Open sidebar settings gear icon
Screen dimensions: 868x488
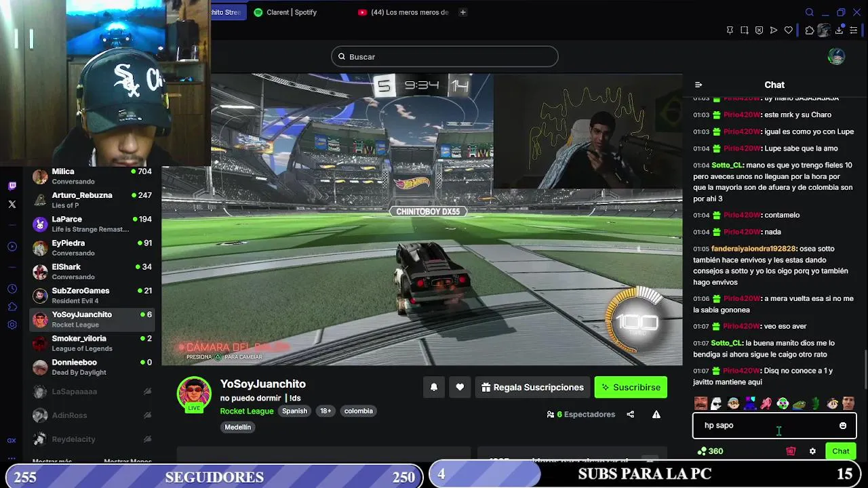(x=12, y=325)
